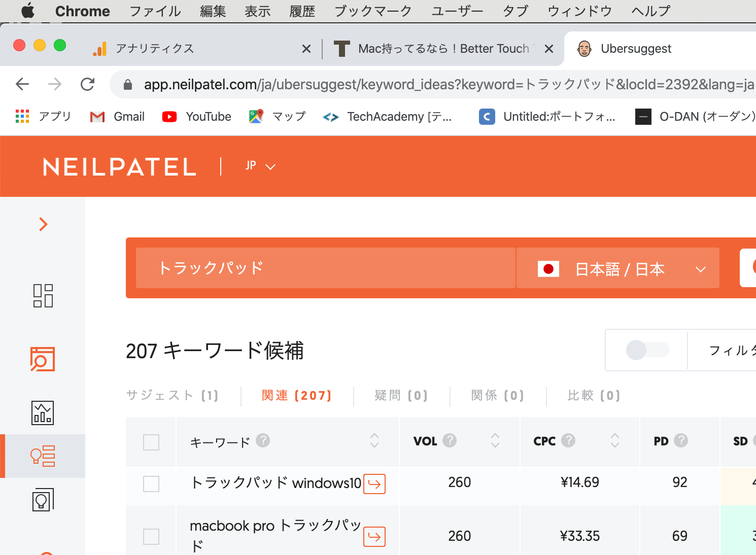The image size is (756, 555).
Task: Click the ¥14.69 CPC value
Action: coord(580,482)
